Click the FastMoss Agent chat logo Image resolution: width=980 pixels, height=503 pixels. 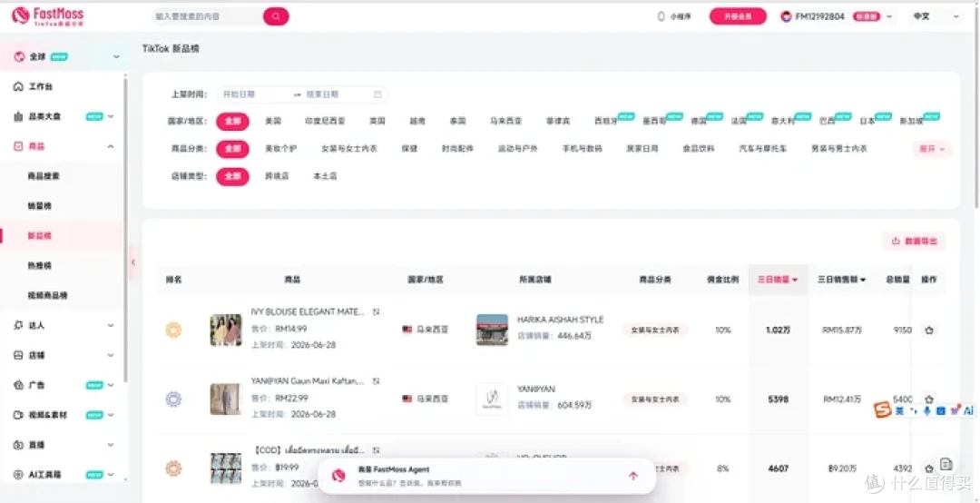(338, 476)
